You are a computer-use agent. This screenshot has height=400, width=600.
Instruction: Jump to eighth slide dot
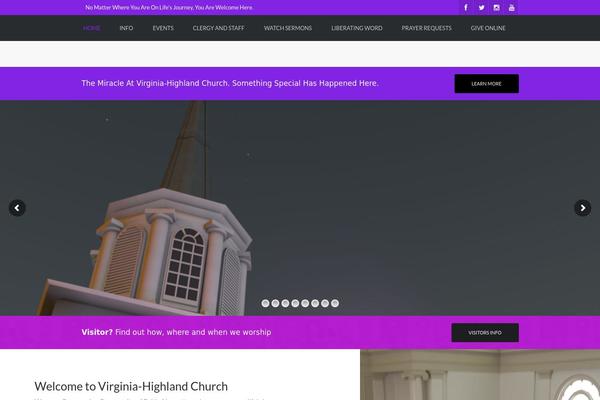point(335,303)
